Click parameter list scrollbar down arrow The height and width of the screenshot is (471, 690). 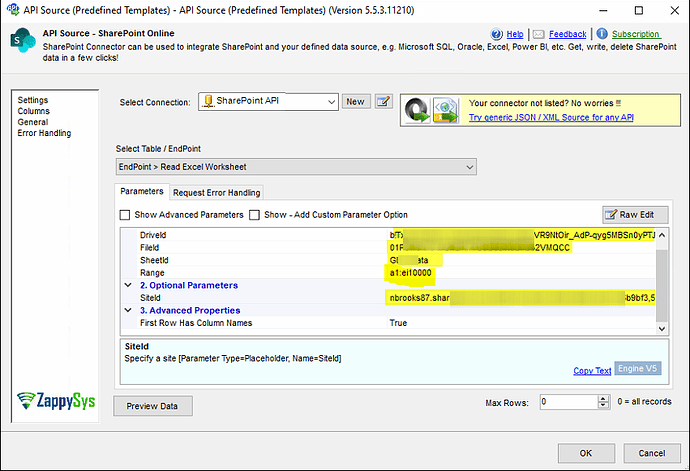[x=661, y=328]
